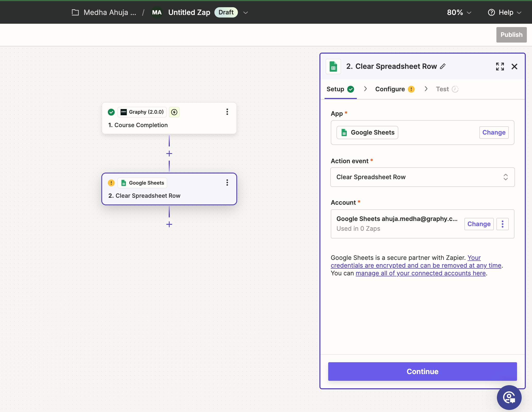Viewport: 532px width, 412px height.
Task: Click Change next to Google Sheets app
Action: 494,133
